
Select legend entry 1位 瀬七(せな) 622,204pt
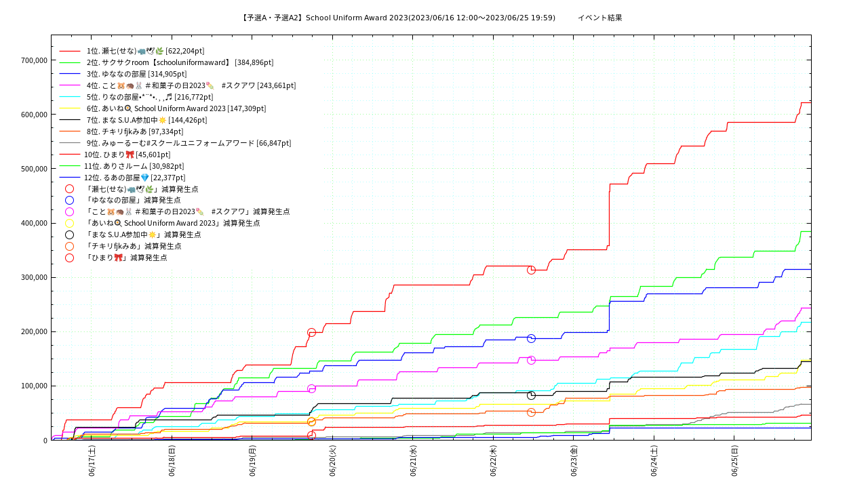coord(144,51)
